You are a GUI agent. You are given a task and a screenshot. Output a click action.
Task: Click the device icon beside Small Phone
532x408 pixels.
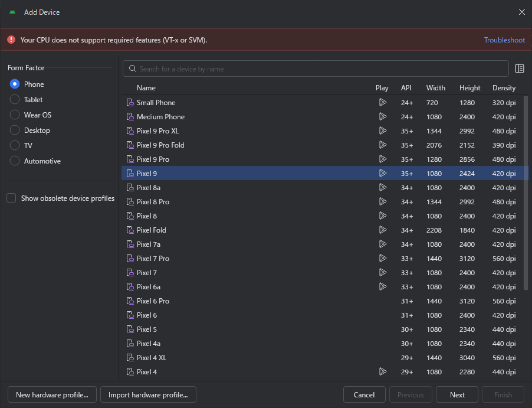click(130, 103)
